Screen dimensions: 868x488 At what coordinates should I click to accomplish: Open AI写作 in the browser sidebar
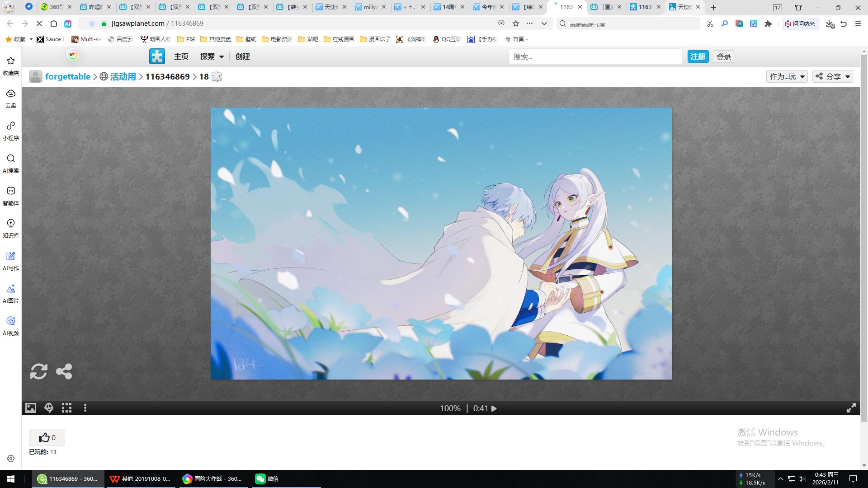[11, 261]
